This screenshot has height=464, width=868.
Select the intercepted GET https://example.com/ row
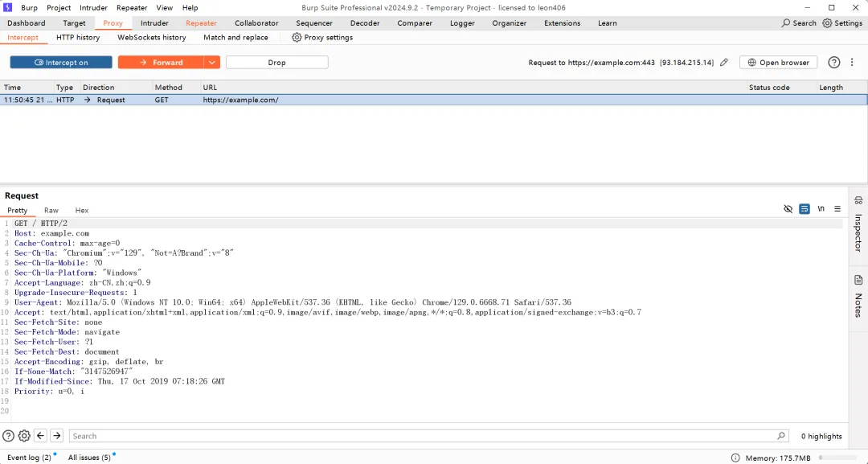tap(433, 101)
